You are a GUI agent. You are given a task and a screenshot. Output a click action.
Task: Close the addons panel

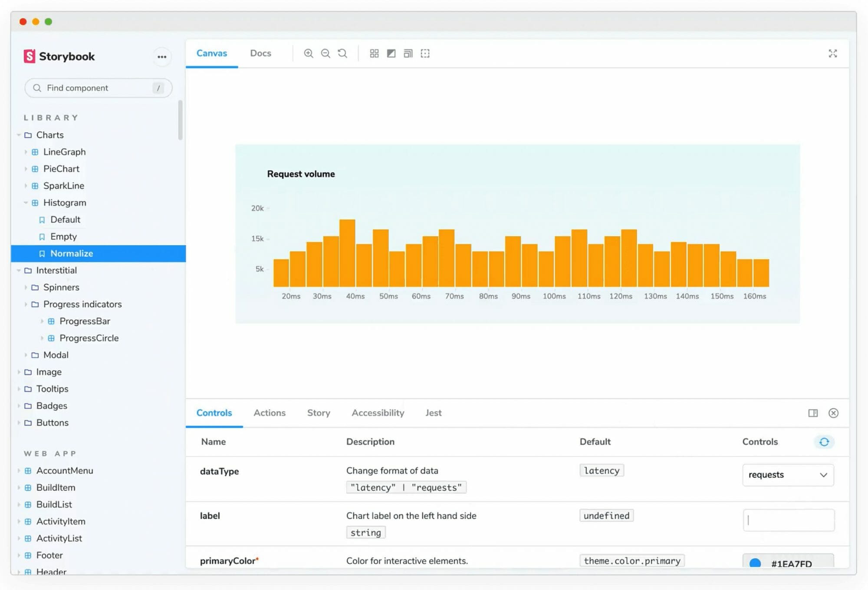(x=833, y=413)
